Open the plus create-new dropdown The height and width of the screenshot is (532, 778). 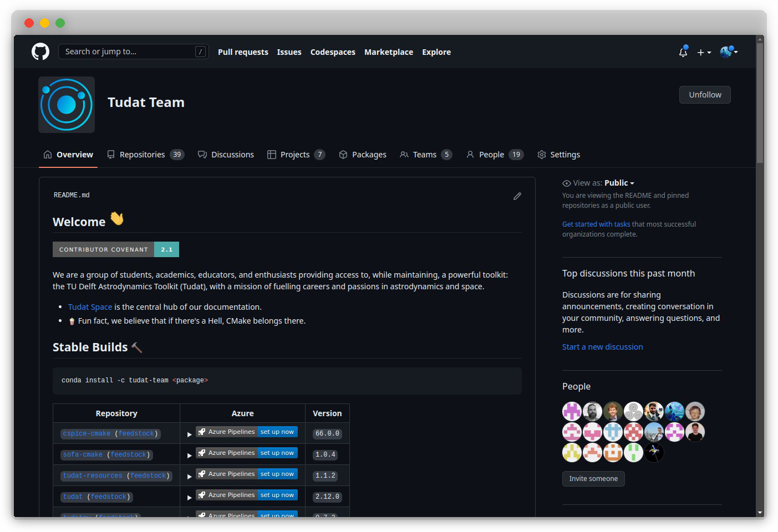[704, 52]
